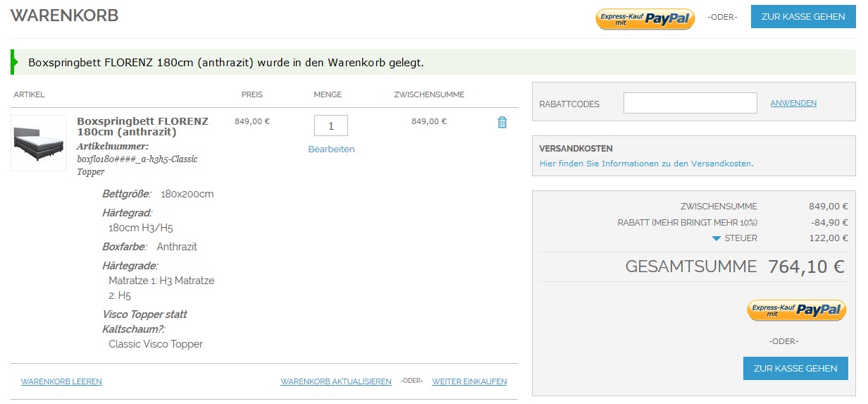Click the bed product thumbnail image
The width and height of the screenshot is (868, 404).
(39, 143)
